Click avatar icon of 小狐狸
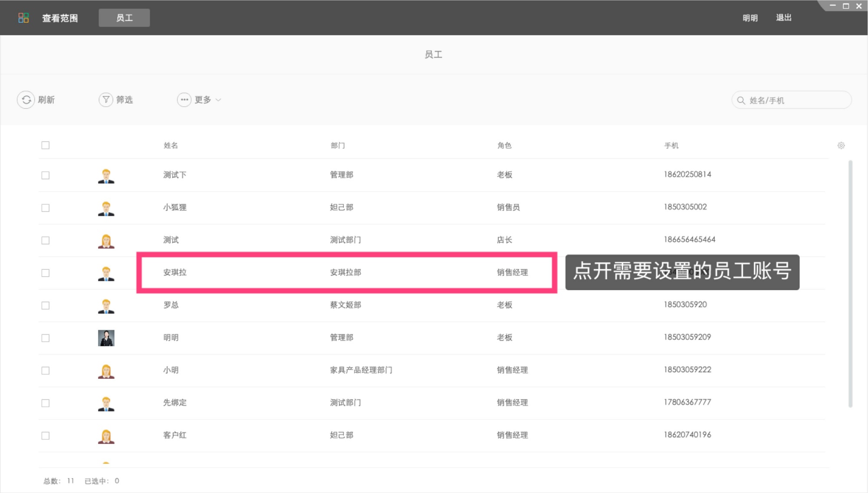This screenshot has height=493, width=868. click(106, 208)
